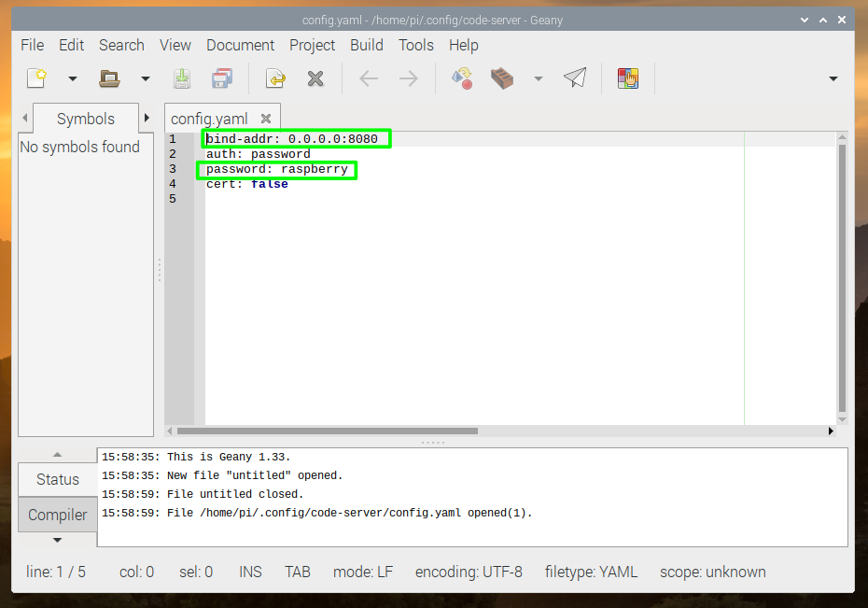Expand the build options dropdown arrow
This screenshot has width=868, height=608.
[538, 78]
